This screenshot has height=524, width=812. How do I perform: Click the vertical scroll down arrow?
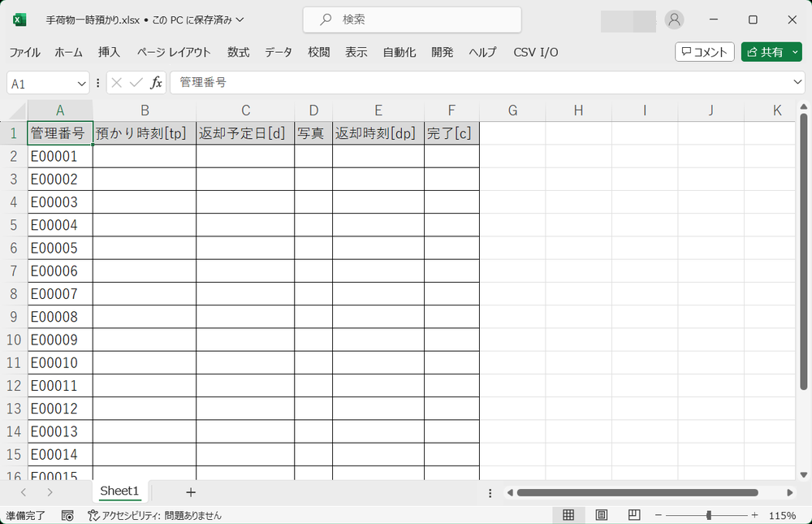coord(803,474)
